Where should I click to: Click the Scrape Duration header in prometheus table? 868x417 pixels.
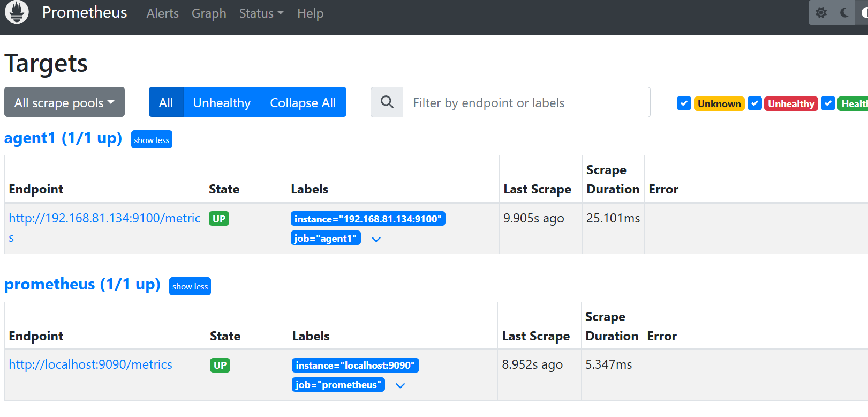[x=612, y=326]
